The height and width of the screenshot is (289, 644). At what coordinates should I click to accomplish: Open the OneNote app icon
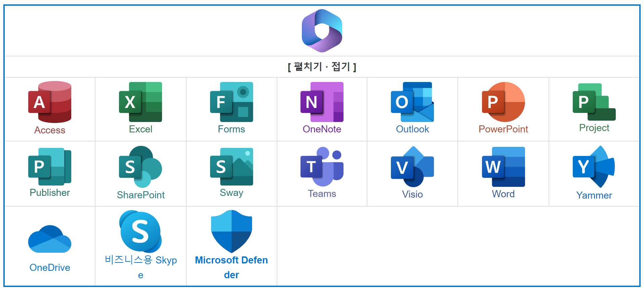[322, 102]
